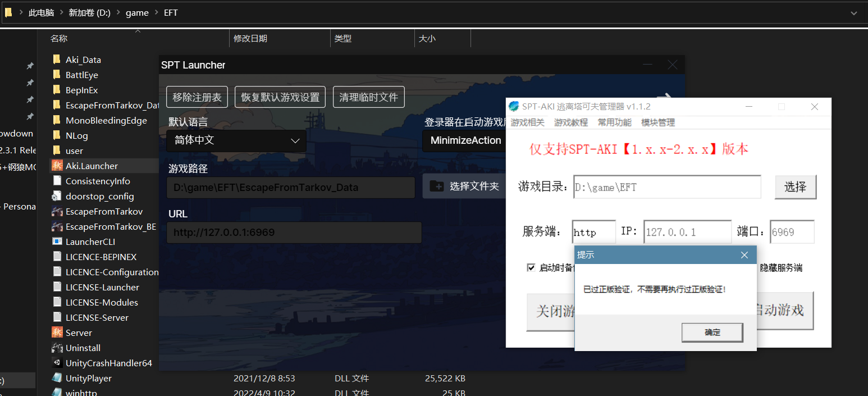
Task: Click the LICENSE-Modules document icon
Action: tap(56, 302)
